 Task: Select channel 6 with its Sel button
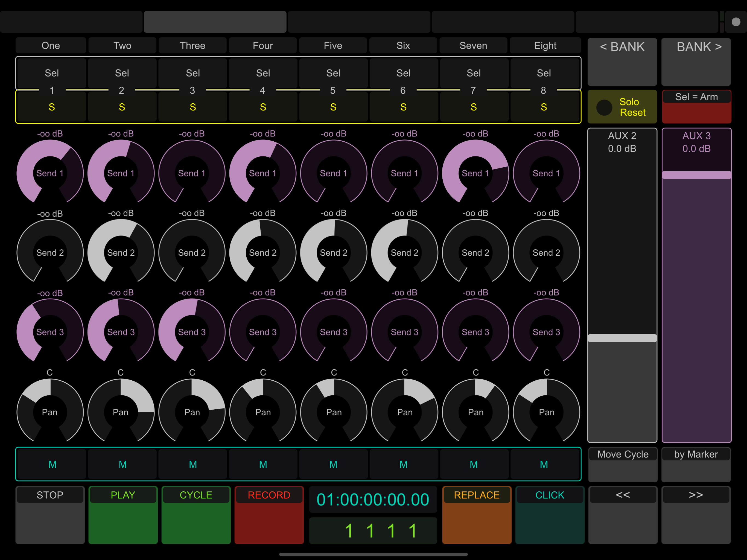coord(404,73)
